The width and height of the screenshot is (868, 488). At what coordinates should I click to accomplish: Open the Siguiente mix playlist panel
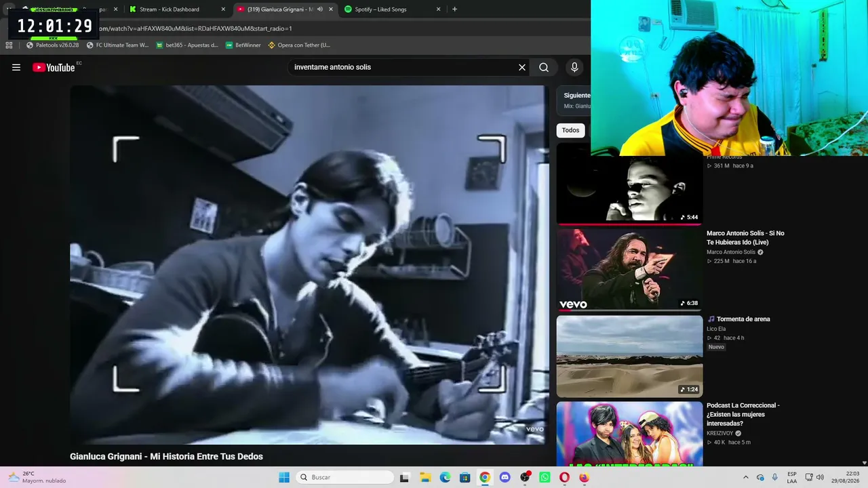(x=574, y=100)
